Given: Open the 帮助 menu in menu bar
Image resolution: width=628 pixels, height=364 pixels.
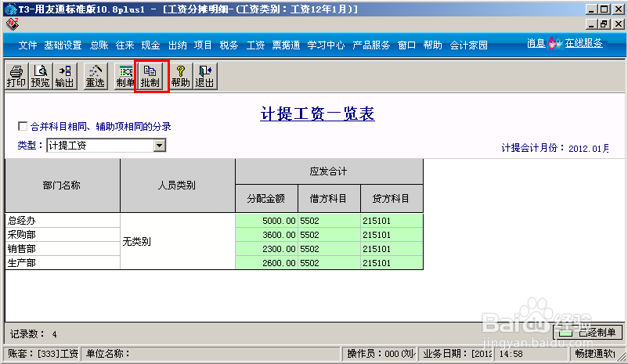Looking at the screenshot, I should (432, 45).
